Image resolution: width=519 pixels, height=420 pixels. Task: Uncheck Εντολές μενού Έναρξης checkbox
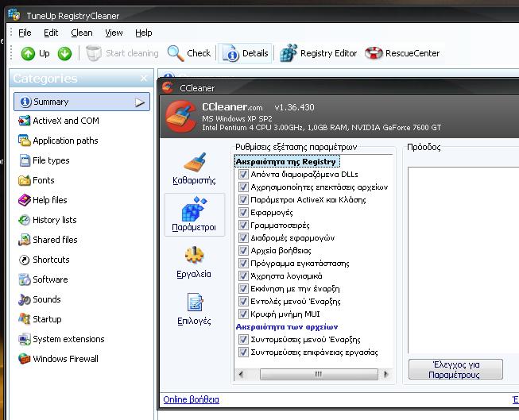[x=243, y=301]
